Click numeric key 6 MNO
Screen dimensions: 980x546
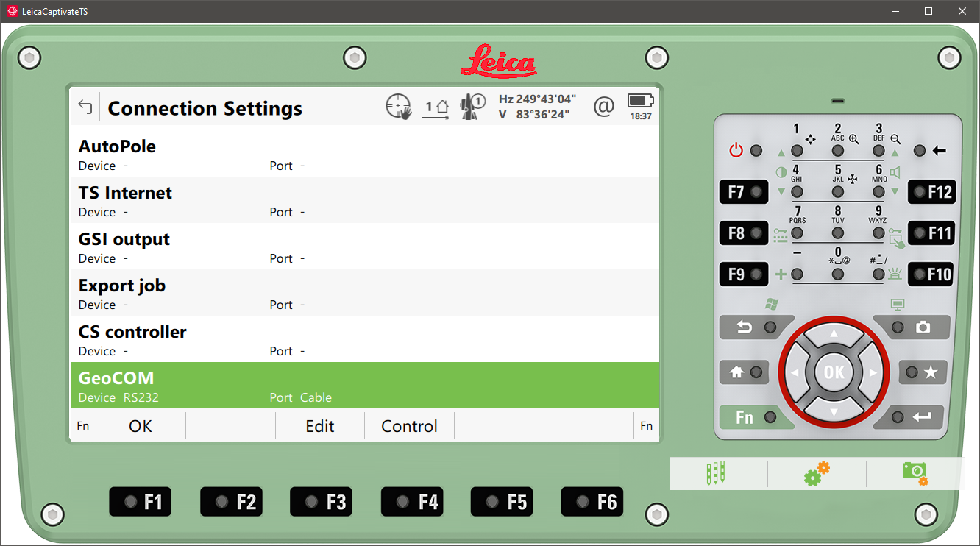coord(878,192)
